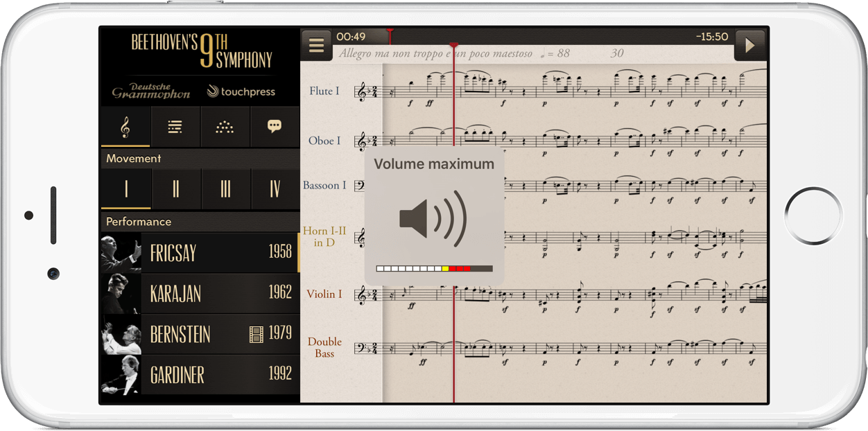Click the Performance section header
The height and width of the screenshot is (431, 868).
pos(200,222)
